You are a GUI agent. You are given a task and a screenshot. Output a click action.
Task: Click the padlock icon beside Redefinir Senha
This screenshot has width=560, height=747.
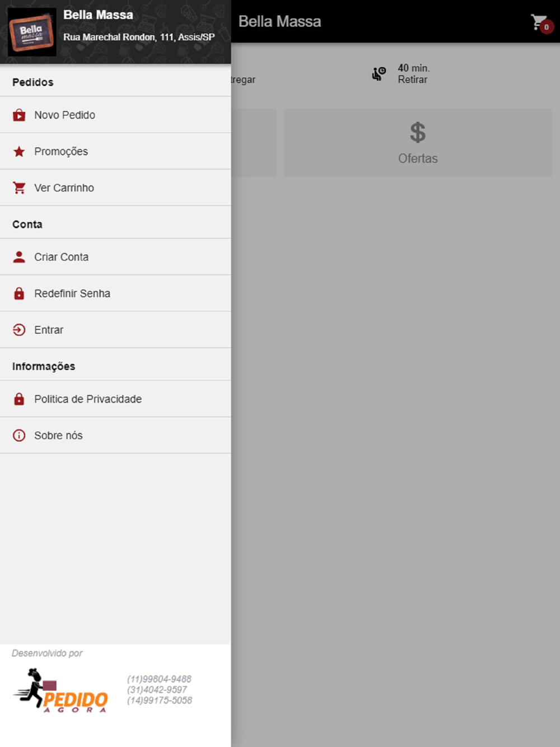19,293
